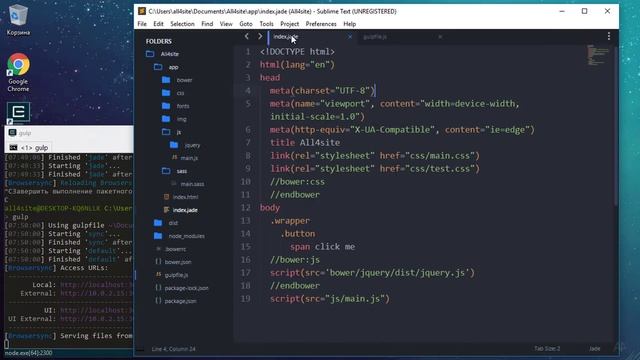This screenshot has height=360, width=640.
Task: Click 'node.exe[64]:2300' in the terminal status bar
Action: (x=29, y=353)
